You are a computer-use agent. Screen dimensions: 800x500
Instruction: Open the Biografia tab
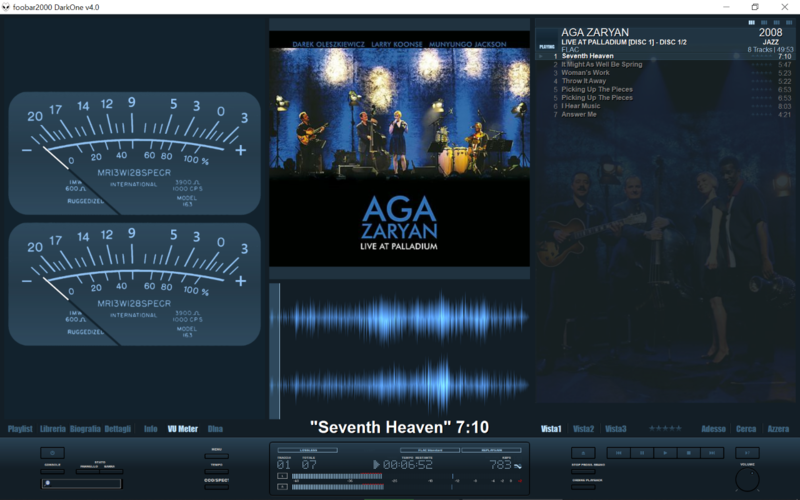click(84, 429)
